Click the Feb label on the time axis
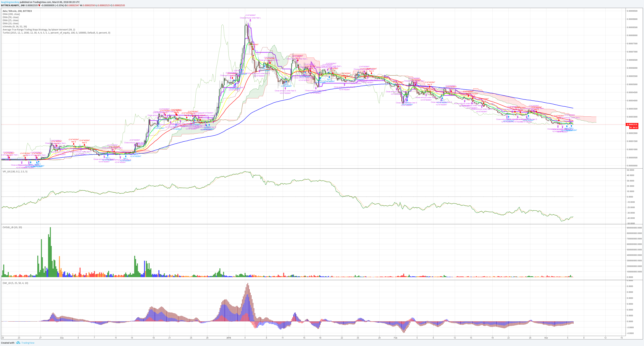This screenshot has width=644, height=346. (x=395, y=338)
